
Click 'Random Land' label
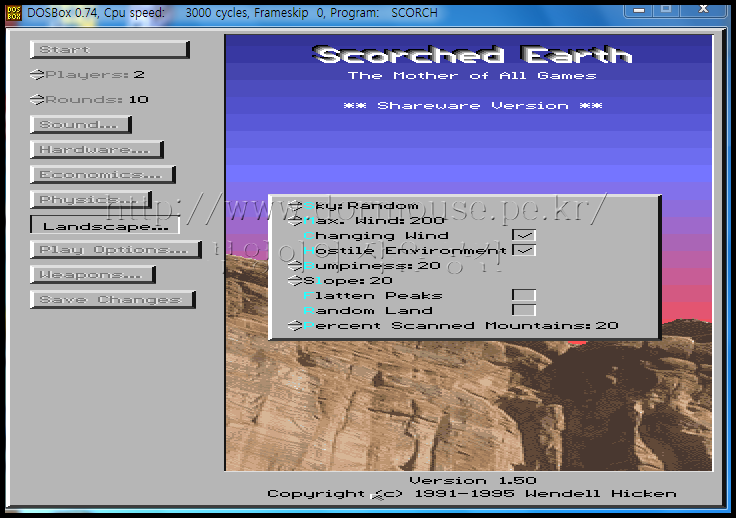(x=368, y=311)
